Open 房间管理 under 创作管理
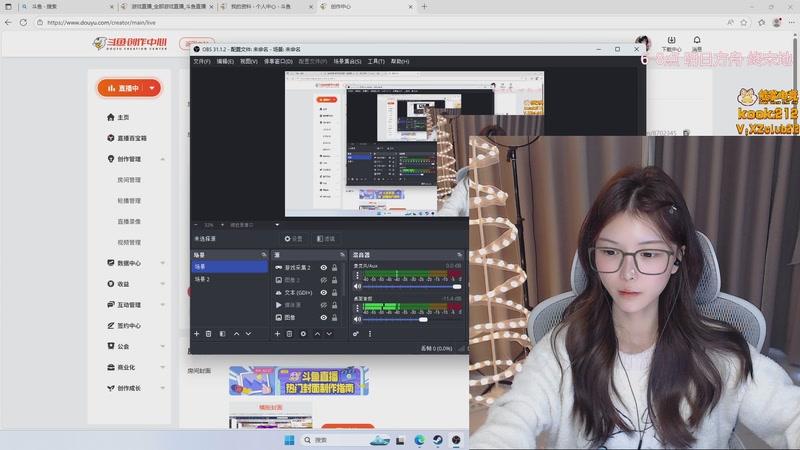 (129, 180)
